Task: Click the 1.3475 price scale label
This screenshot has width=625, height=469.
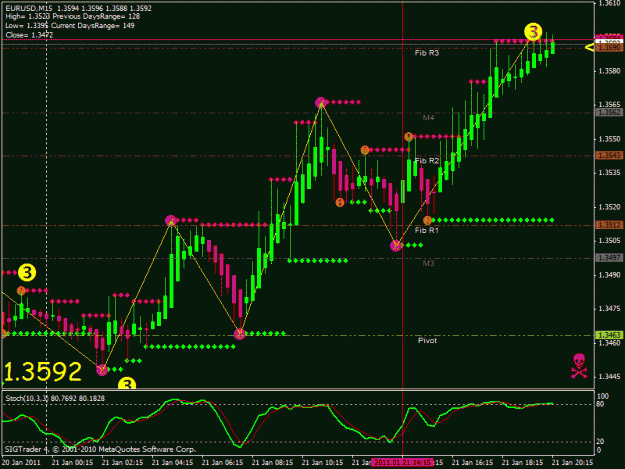Action: pyautogui.click(x=609, y=309)
